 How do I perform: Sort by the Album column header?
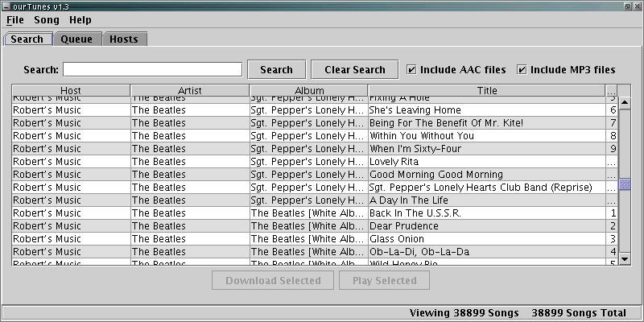[309, 90]
